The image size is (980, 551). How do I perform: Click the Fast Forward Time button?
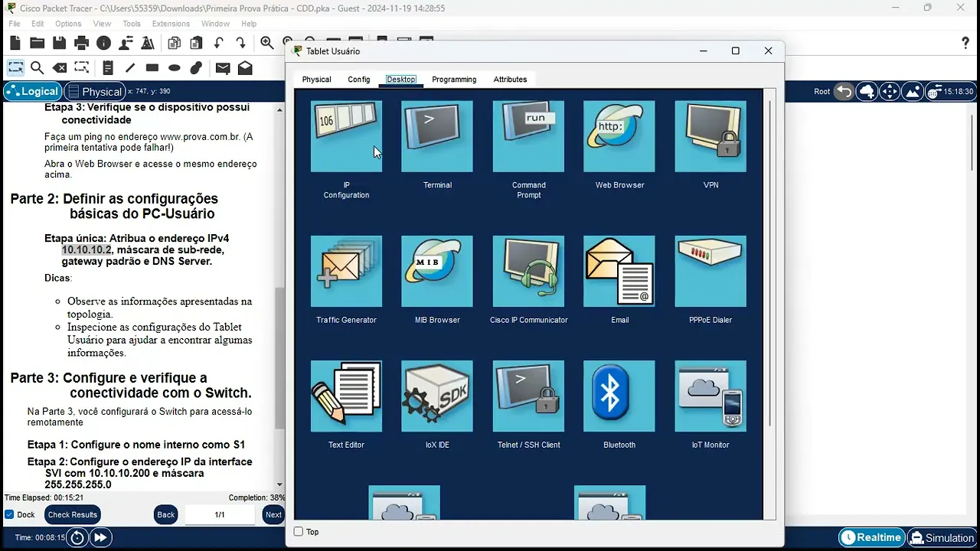pyautogui.click(x=100, y=538)
